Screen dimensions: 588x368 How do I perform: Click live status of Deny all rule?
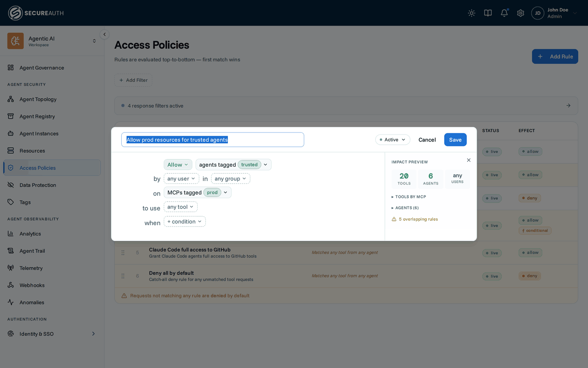pos(492,276)
